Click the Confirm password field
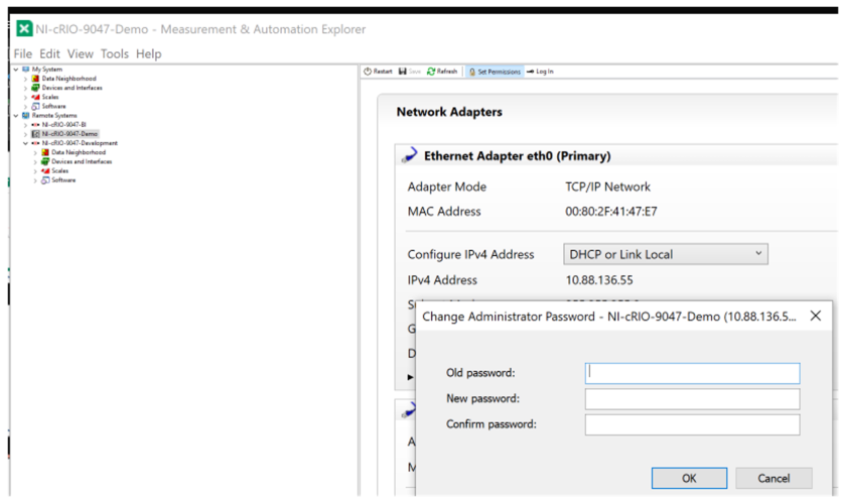The image size is (846, 504). 692,425
